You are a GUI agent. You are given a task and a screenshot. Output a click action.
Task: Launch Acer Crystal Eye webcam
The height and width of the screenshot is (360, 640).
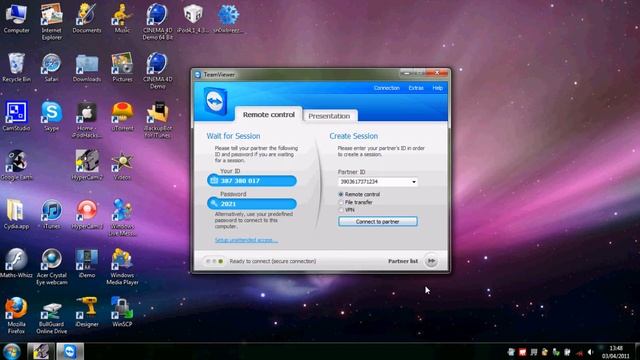(51, 267)
